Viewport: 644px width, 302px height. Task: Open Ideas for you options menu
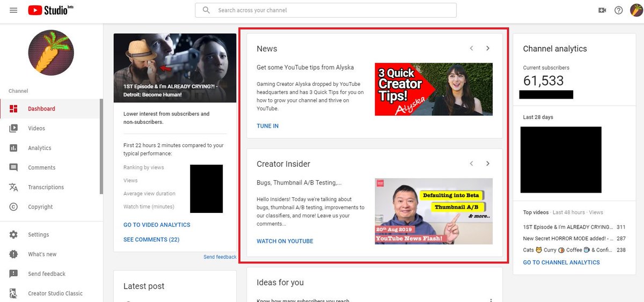[x=491, y=301]
